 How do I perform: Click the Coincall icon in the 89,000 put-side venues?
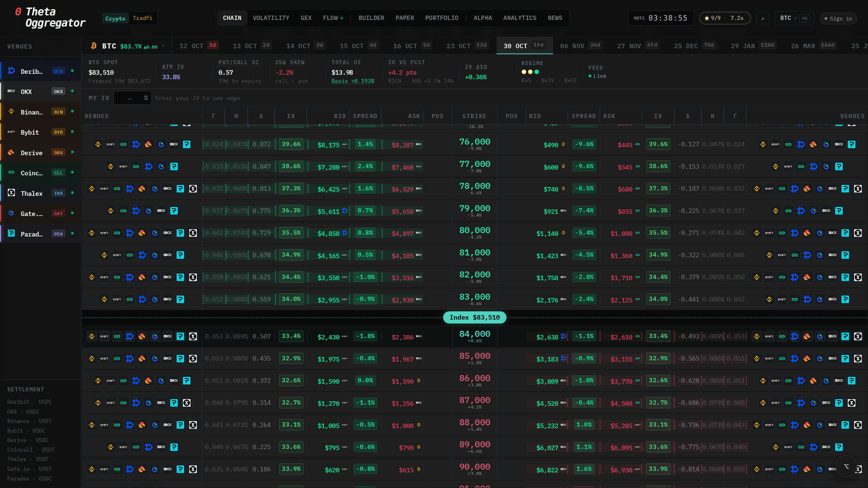(x=801, y=447)
